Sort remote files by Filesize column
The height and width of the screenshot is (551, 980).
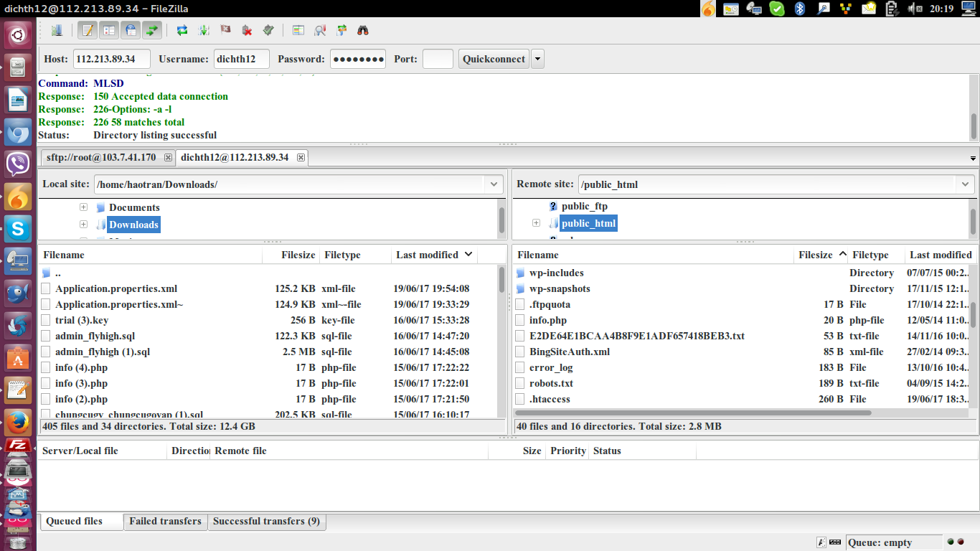click(821, 255)
